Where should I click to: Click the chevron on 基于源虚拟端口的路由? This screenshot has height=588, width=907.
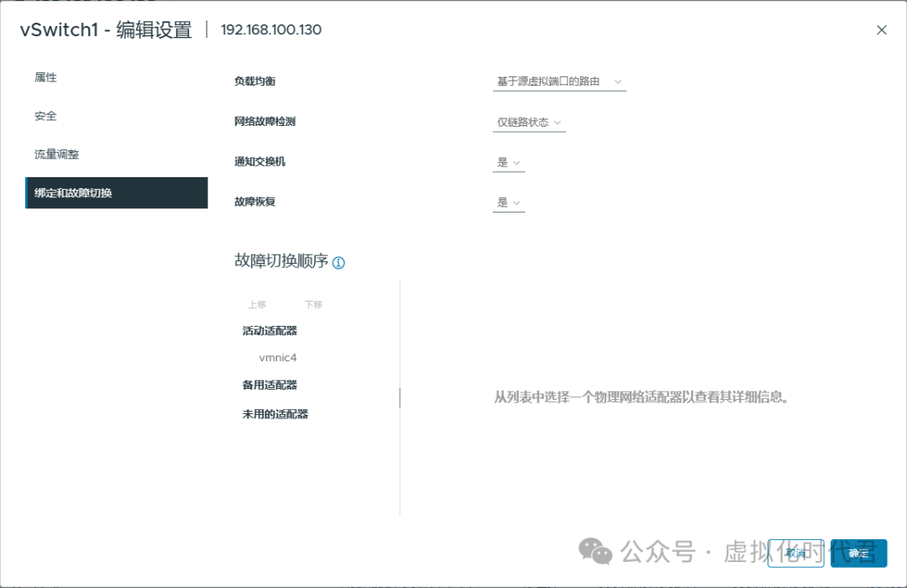pos(619,81)
